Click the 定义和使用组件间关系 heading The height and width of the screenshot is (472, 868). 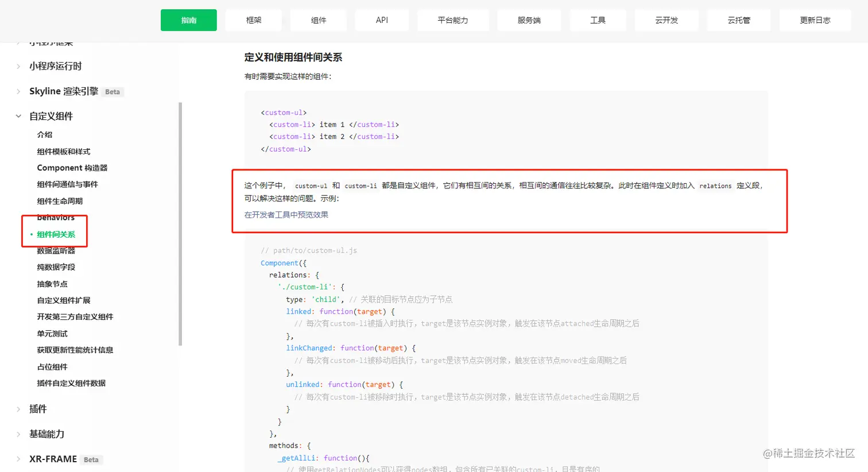pos(293,57)
